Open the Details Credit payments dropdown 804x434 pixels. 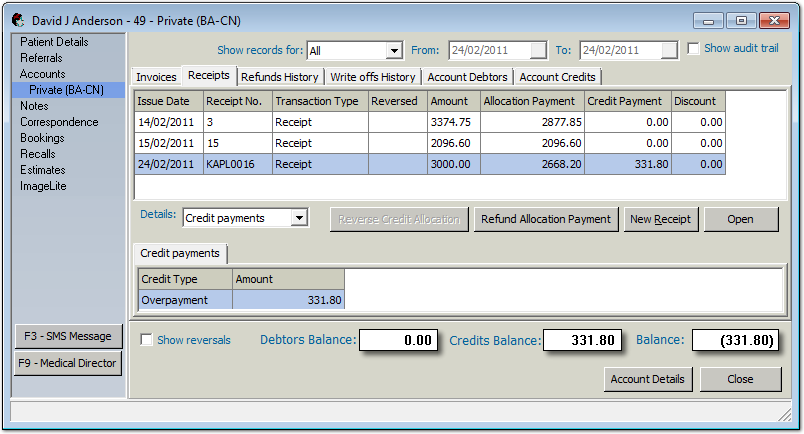(299, 218)
